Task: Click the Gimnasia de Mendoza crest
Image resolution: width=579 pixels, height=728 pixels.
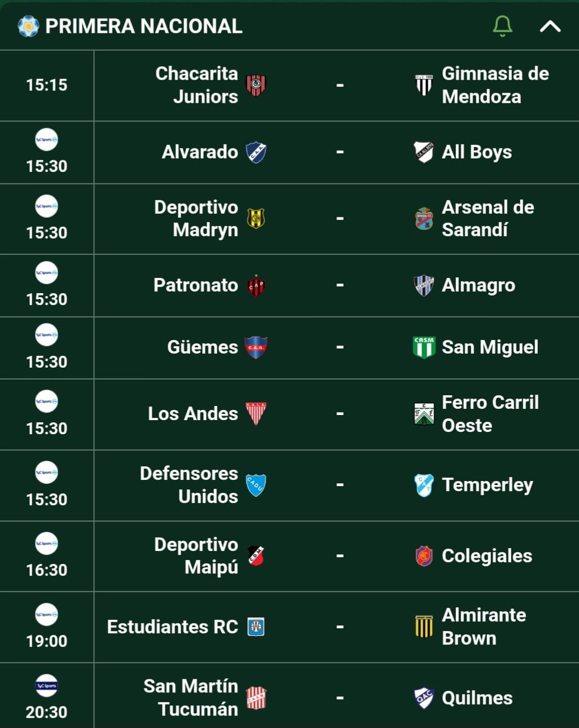Action: click(x=424, y=85)
